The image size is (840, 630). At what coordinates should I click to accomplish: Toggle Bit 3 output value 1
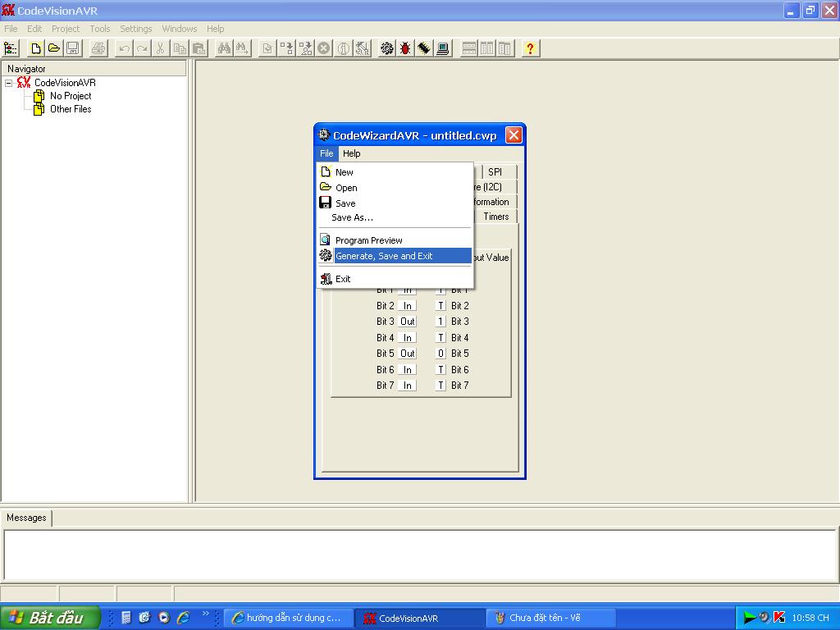[x=441, y=322]
